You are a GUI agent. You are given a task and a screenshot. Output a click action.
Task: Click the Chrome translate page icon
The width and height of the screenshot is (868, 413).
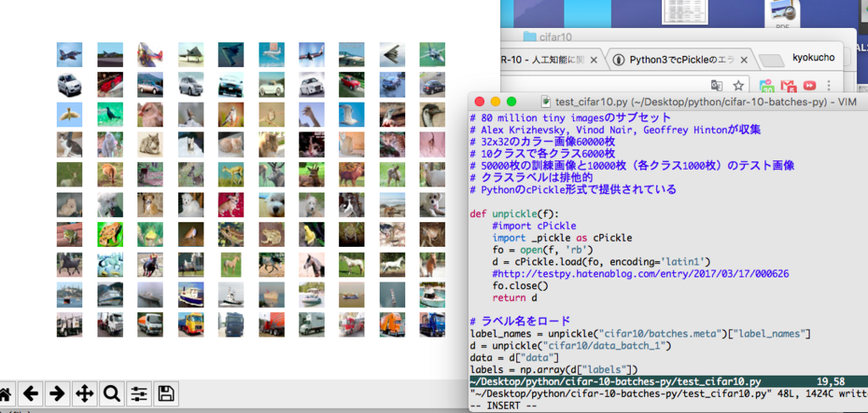[717, 86]
